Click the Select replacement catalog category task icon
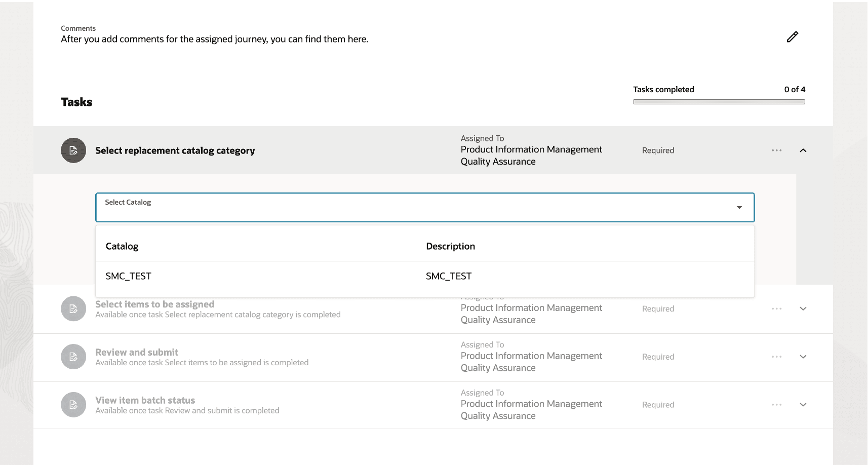The image size is (868, 465). [x=73, y=150]
